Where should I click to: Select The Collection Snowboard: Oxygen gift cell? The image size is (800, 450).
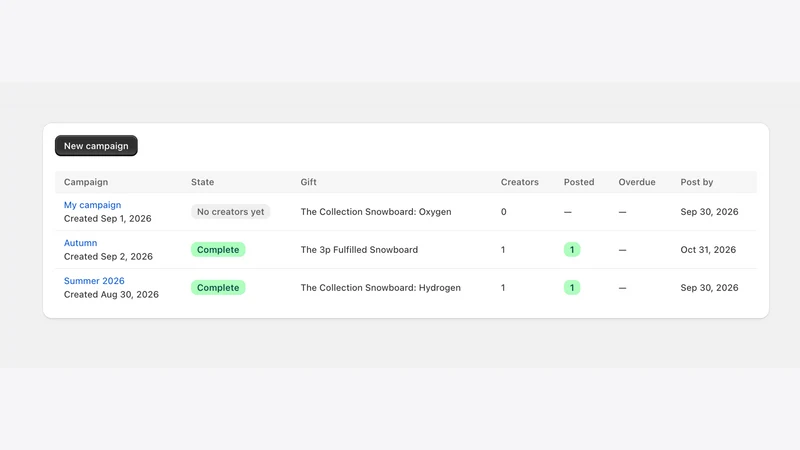click(376, 212)
